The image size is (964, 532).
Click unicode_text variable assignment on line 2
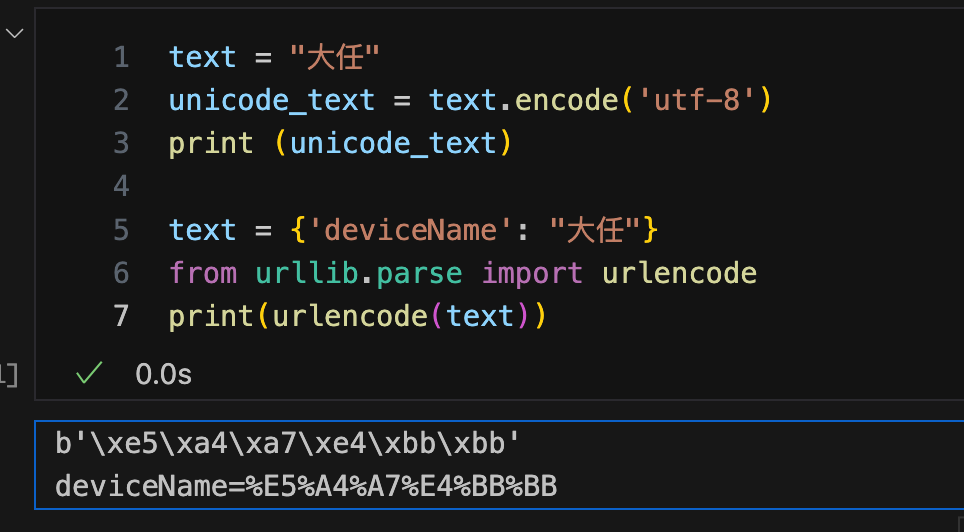(272, 100)
